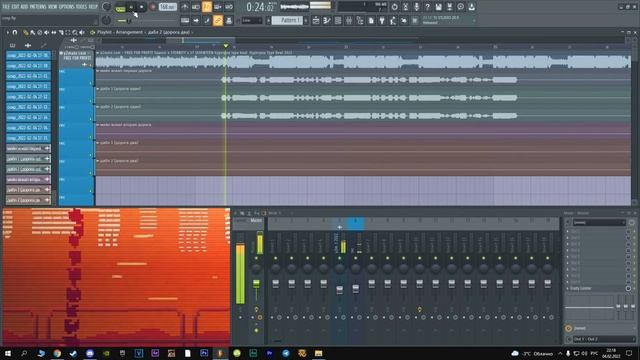640x360 pixels.
Task: Select the playlist Playback tool
Action: [x=82, y=32]
